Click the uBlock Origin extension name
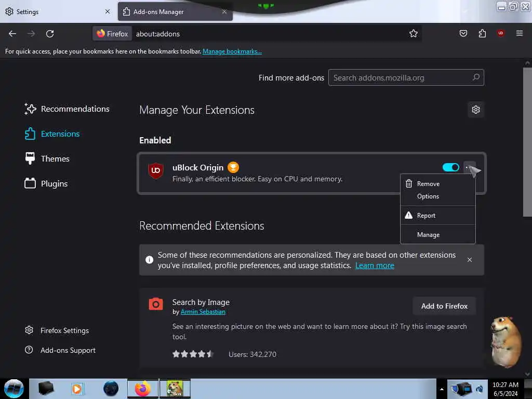The height and width of the screenshot is (399, 532). 198,168
